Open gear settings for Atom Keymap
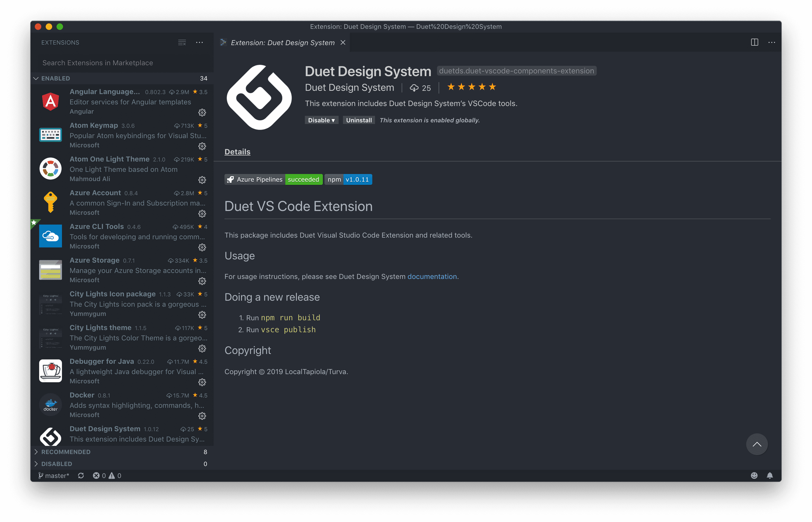The height and width of the screenshot is (522, 812). pyautogui.click(x=202, y=146)
